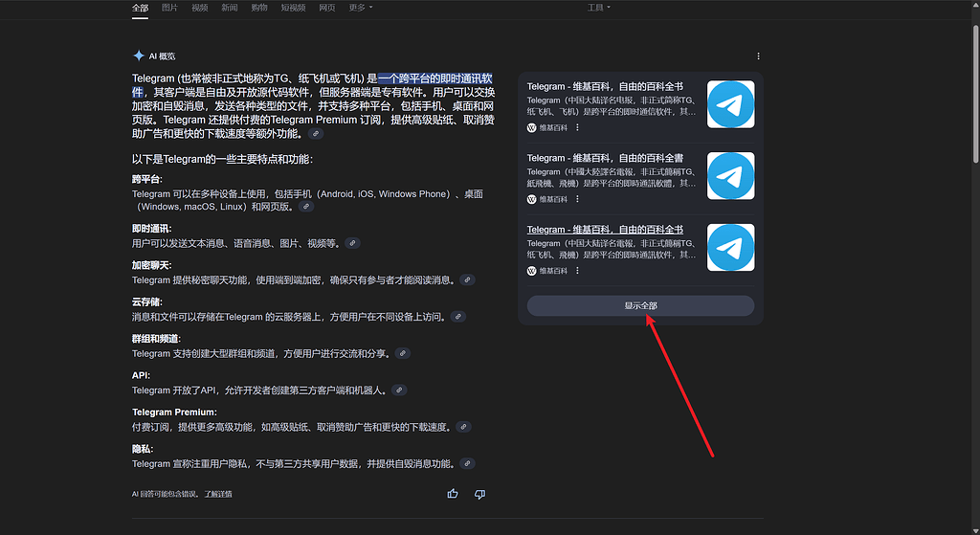The image size is (980, 535).
Task: Open the 工具 dropdown
Action: 599,8
